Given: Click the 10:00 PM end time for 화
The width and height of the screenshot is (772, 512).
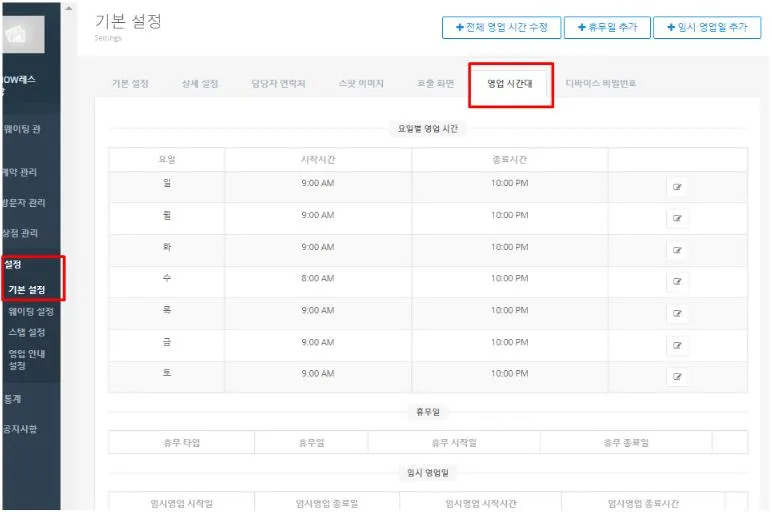Looking at the screenshot, I should tap(510, 247).
